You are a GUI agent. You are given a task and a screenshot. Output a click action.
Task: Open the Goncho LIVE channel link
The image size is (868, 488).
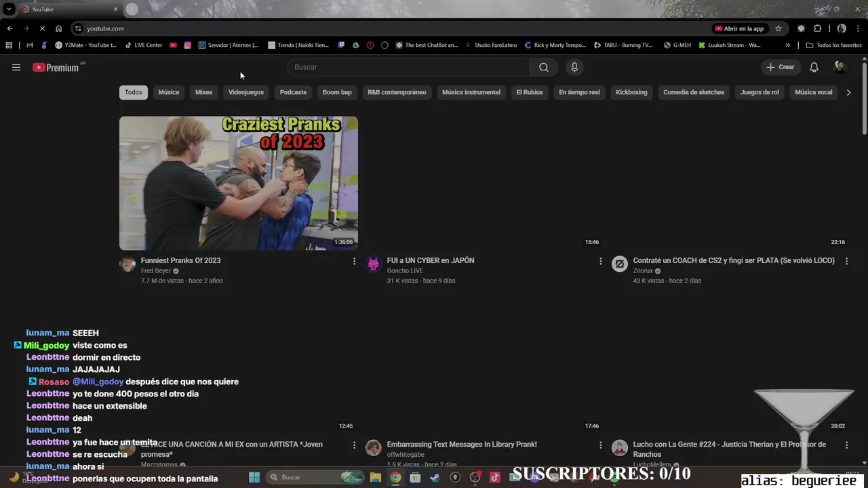click(405, 270)
